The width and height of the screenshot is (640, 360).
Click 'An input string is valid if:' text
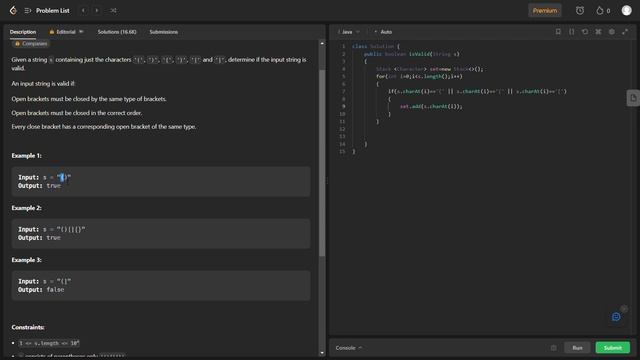[43, 84]
